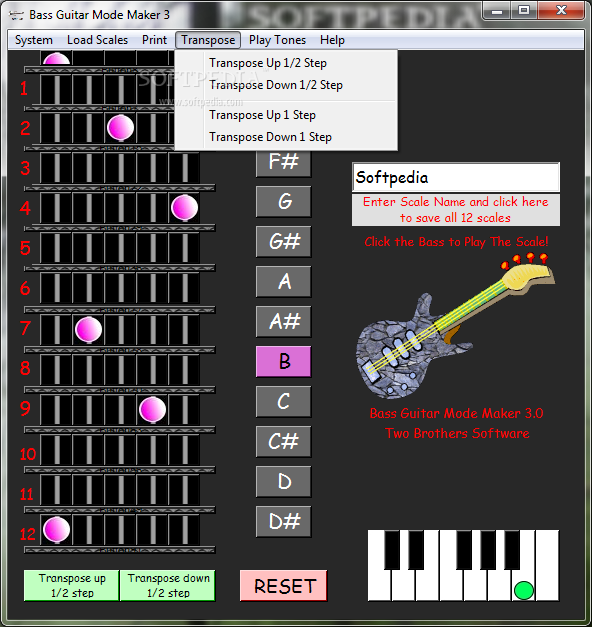Choose Transpose Up 1 Step

[286, 115]
